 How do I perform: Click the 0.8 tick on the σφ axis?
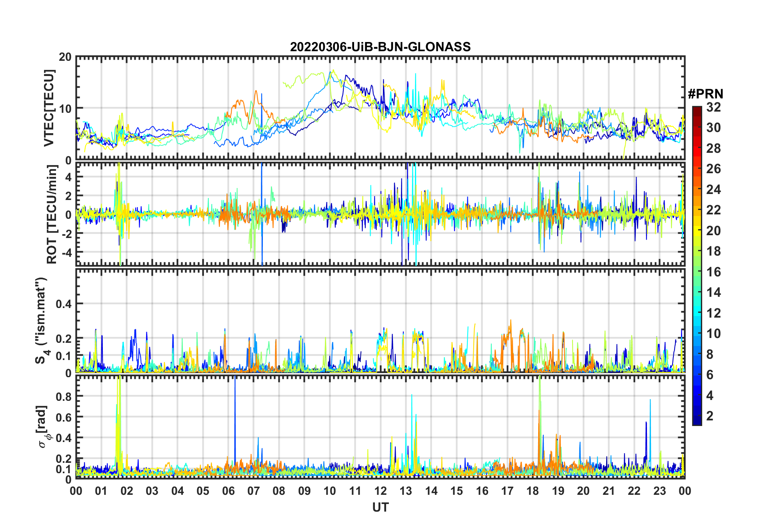(64, 396)
